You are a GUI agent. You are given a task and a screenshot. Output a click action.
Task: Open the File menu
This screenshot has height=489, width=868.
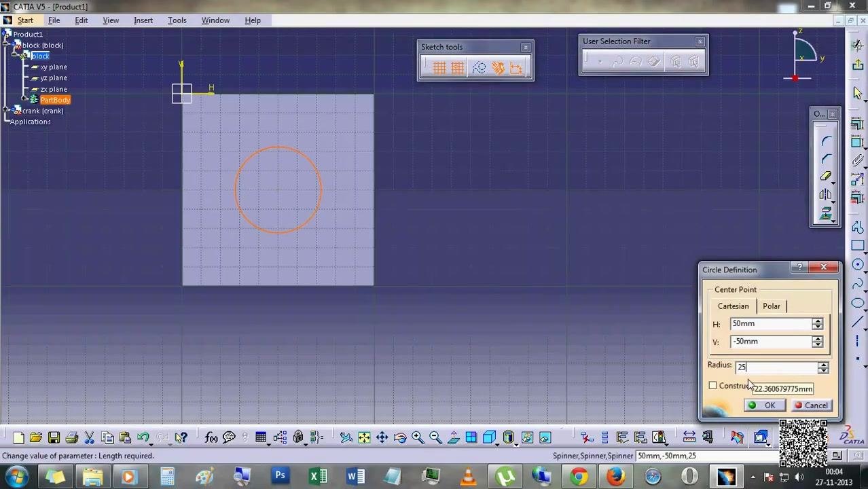click(54, 20)
